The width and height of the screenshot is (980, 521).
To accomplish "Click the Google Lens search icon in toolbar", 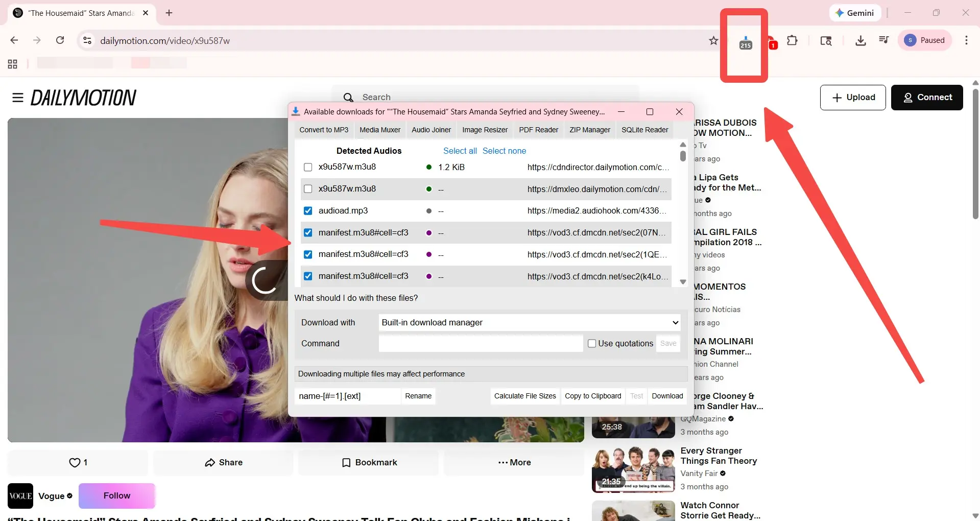I will (x=826, y=40).
